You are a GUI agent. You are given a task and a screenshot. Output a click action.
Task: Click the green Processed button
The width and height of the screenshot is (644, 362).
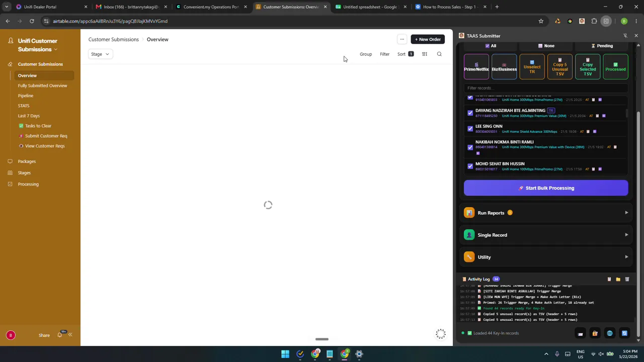[x=615, y=67]
